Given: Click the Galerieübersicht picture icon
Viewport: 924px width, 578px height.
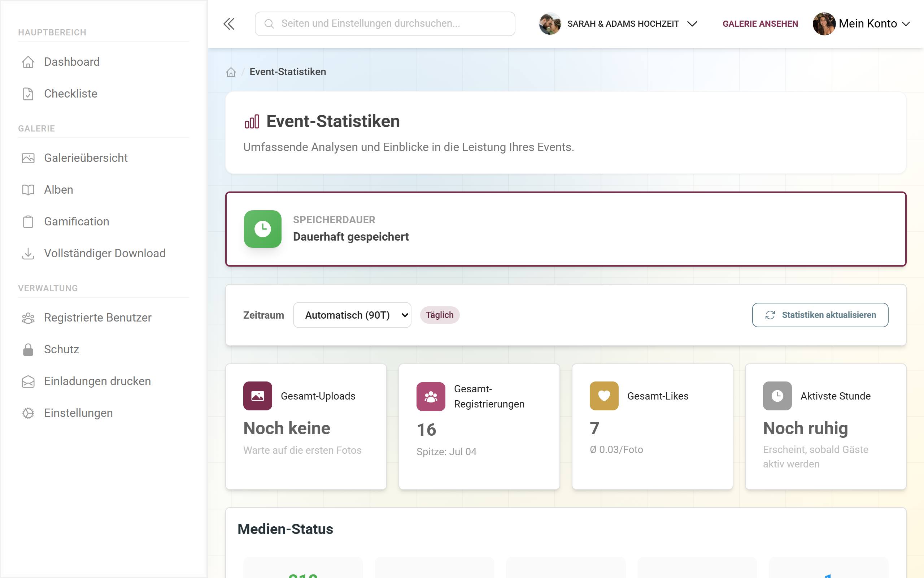Looking at the screenshot, I should [x=28, y=158].
